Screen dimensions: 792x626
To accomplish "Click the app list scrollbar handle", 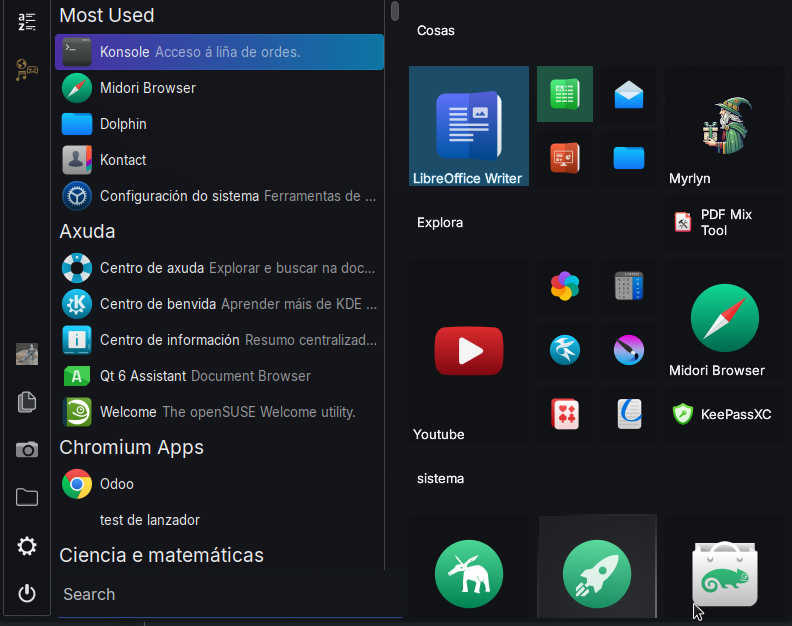I will pyautogui.click(x=395, y=10).
